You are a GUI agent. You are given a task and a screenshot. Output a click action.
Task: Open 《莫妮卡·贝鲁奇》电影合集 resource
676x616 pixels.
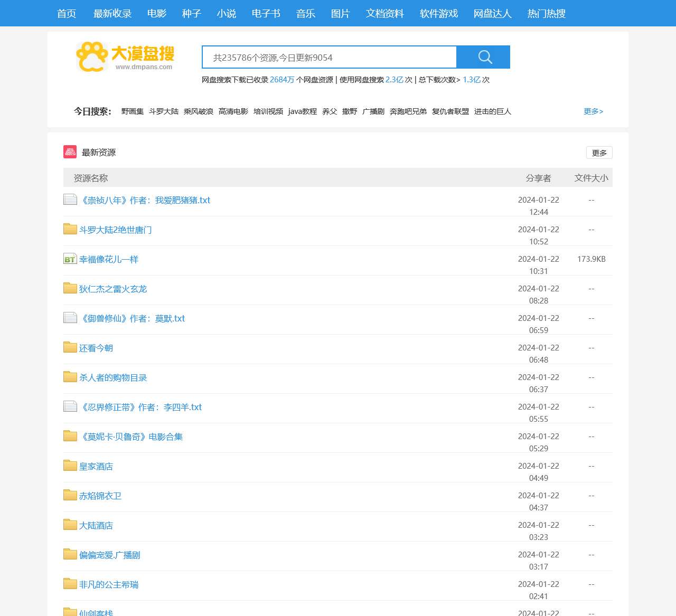coord(131,437)
